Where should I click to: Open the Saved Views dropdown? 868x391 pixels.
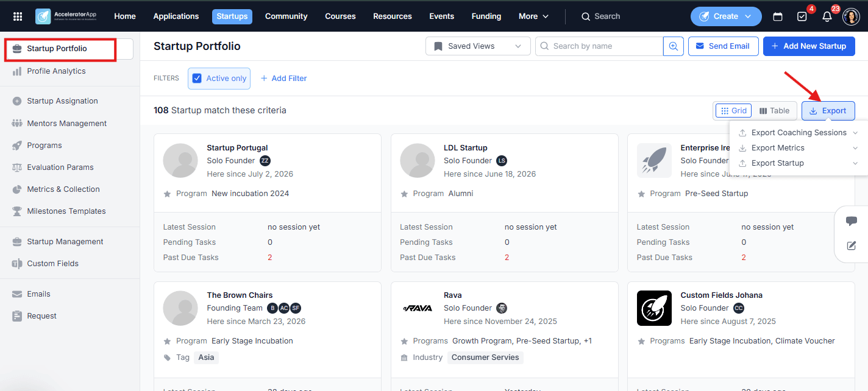[478, 46]
